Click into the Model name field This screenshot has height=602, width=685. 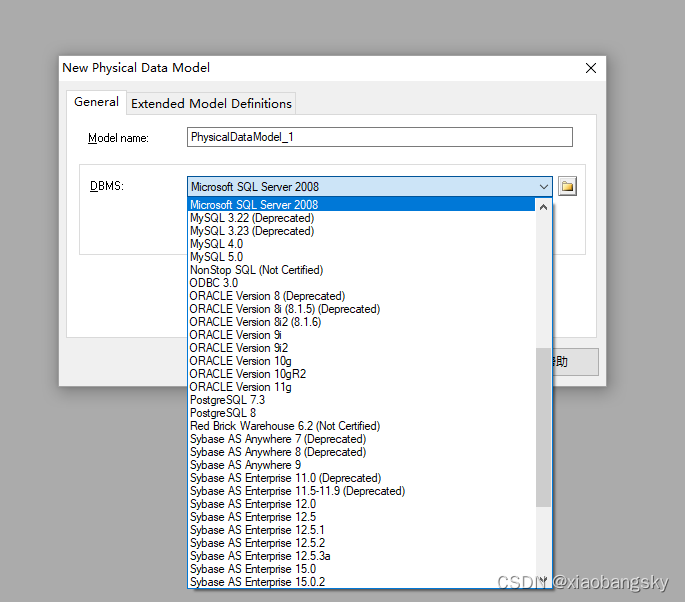pyautogui.click(x=380, y=137)
